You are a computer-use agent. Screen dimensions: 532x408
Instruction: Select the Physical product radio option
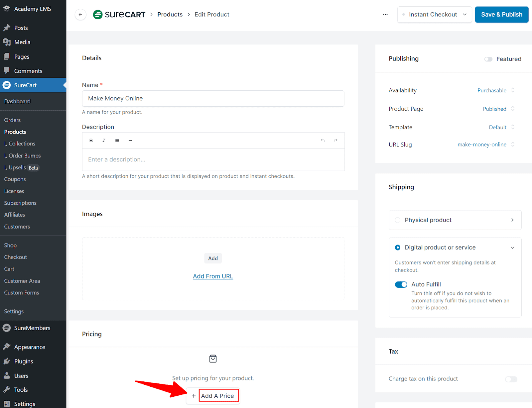pos(398,220)
